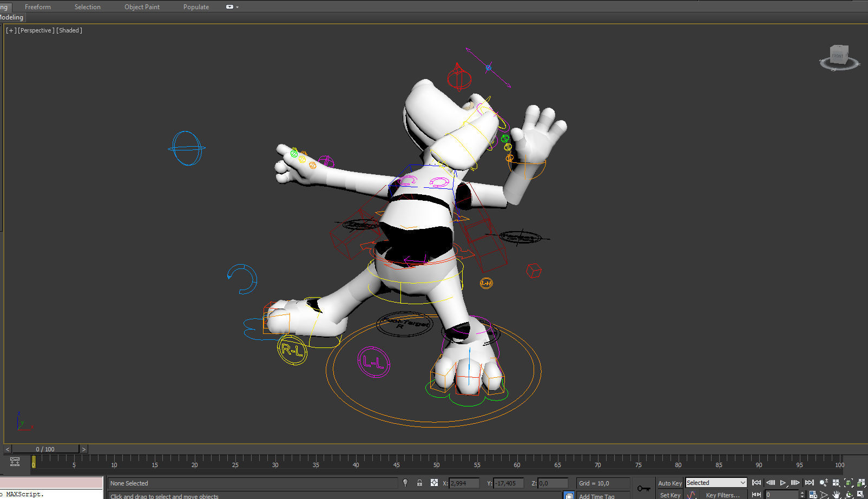
Task: Step time slider back with left arrow
Action: (x=8, y=449)
